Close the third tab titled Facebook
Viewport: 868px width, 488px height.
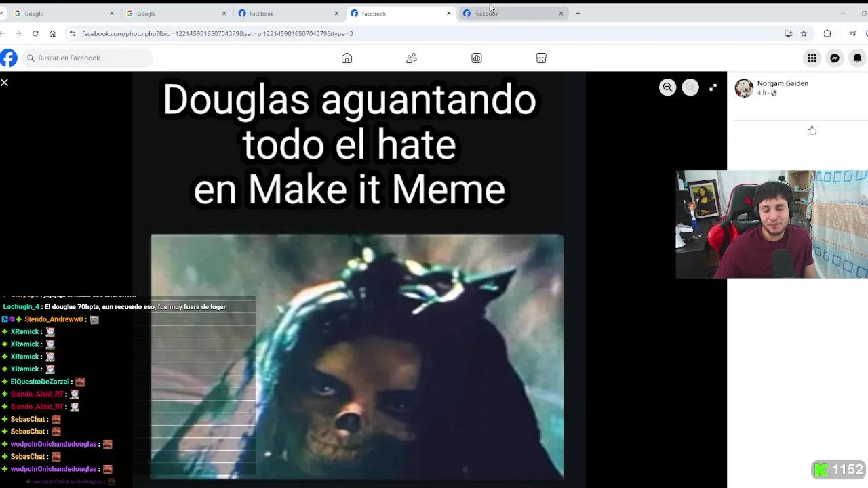coord(336,13)
